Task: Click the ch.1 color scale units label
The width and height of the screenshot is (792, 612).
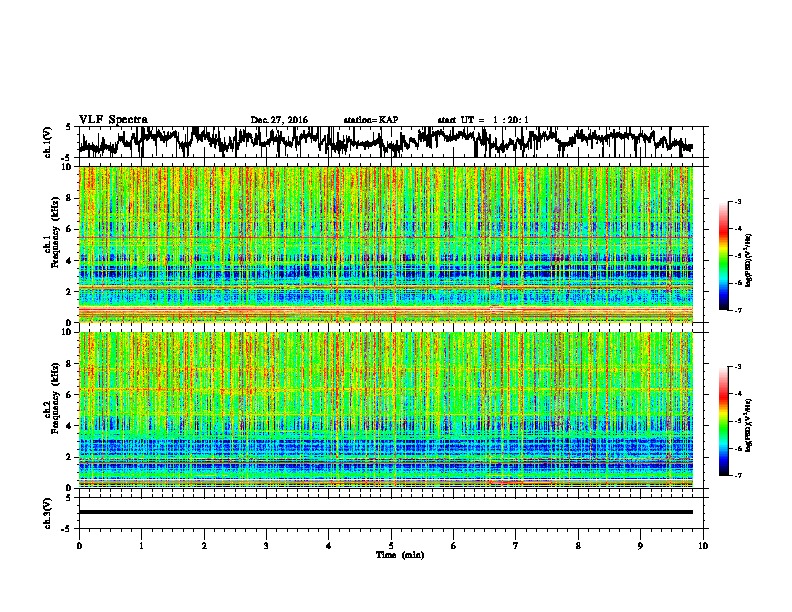Action: (749, 260)
